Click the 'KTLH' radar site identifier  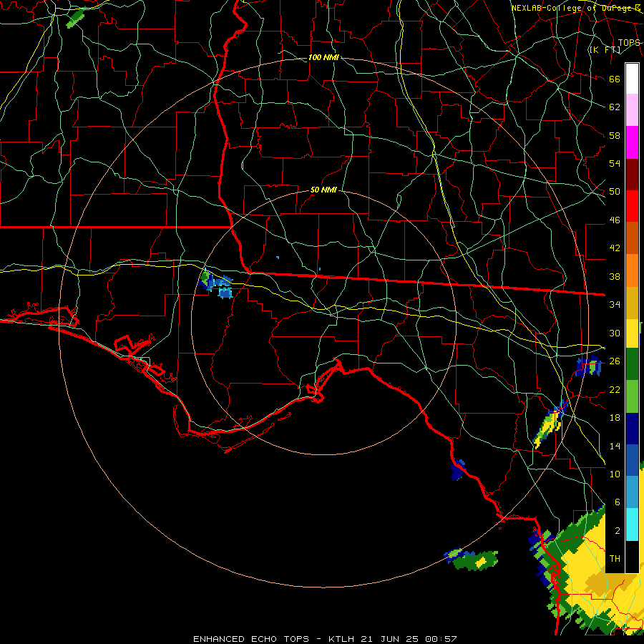pos(342,639)
